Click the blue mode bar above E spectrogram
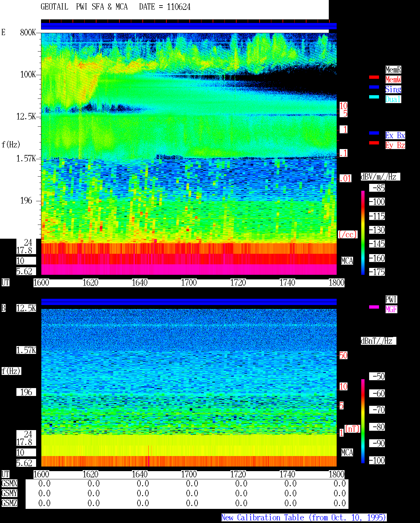 pos(189,26)
